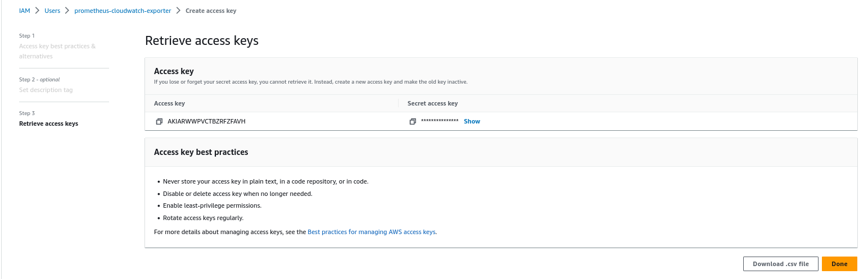
Task: Open Best practices for managing AWS access keys
Action: (x=371, y=231)
